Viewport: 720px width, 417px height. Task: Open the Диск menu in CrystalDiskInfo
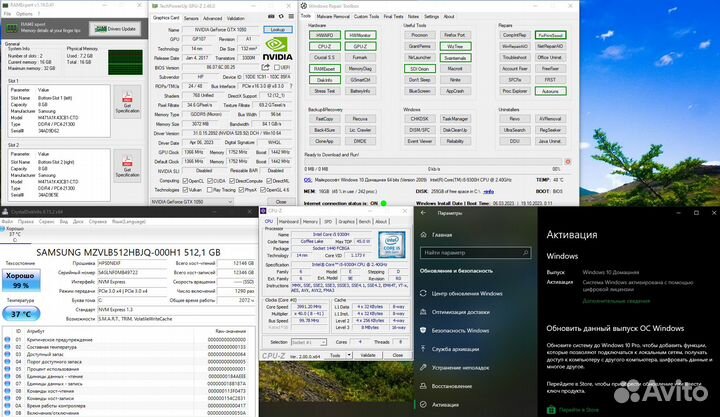[x=78, y=221]
